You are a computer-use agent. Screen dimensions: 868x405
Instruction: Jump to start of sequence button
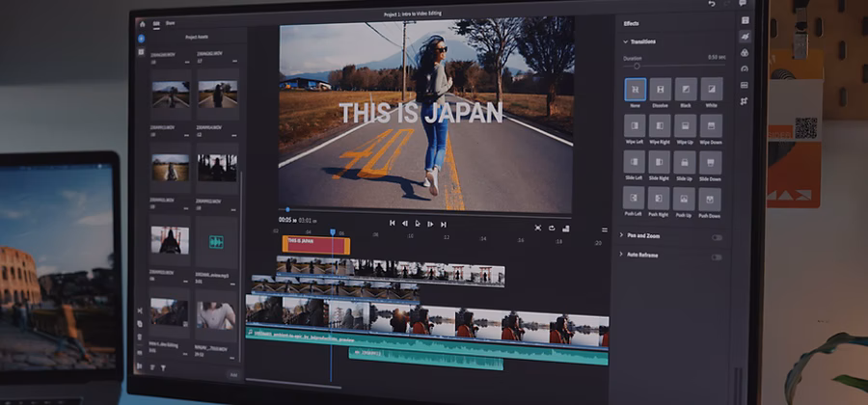click(392, 223)
